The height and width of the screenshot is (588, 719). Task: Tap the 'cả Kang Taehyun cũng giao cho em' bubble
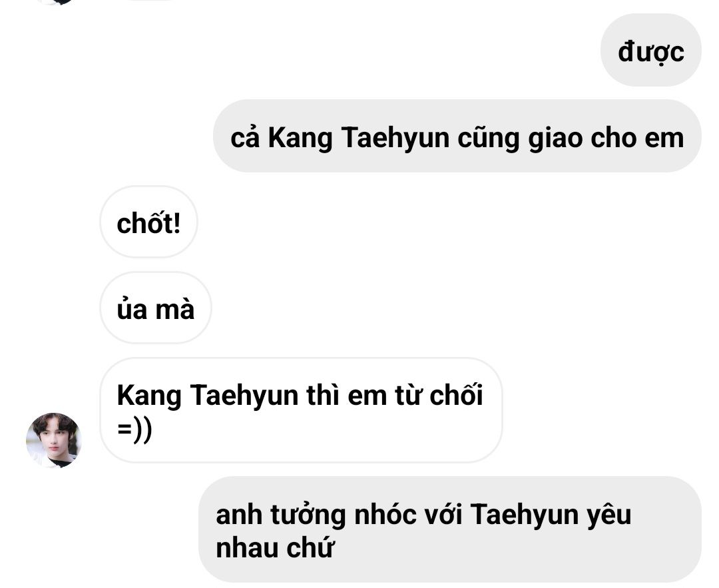pos(457,136)
